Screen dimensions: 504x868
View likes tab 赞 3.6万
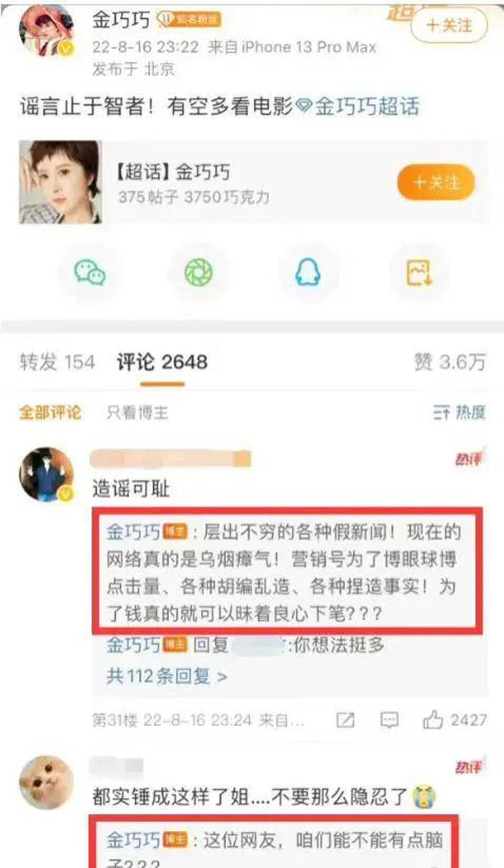pos(450,362)
